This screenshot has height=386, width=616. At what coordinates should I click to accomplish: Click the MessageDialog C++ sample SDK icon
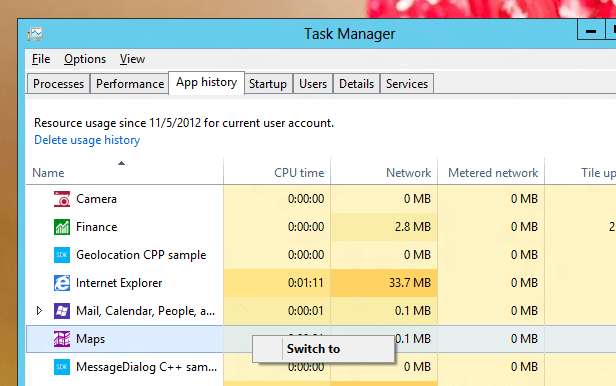tap(62, 367)
